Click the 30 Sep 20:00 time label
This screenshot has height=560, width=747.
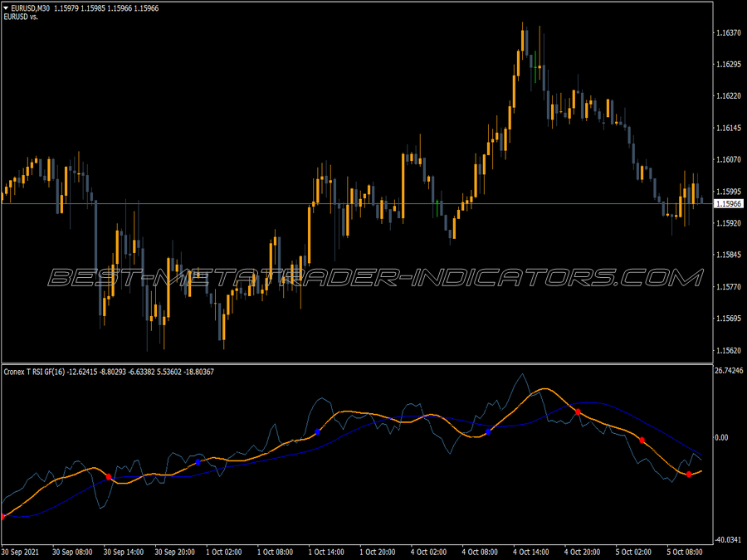point(175,552)
